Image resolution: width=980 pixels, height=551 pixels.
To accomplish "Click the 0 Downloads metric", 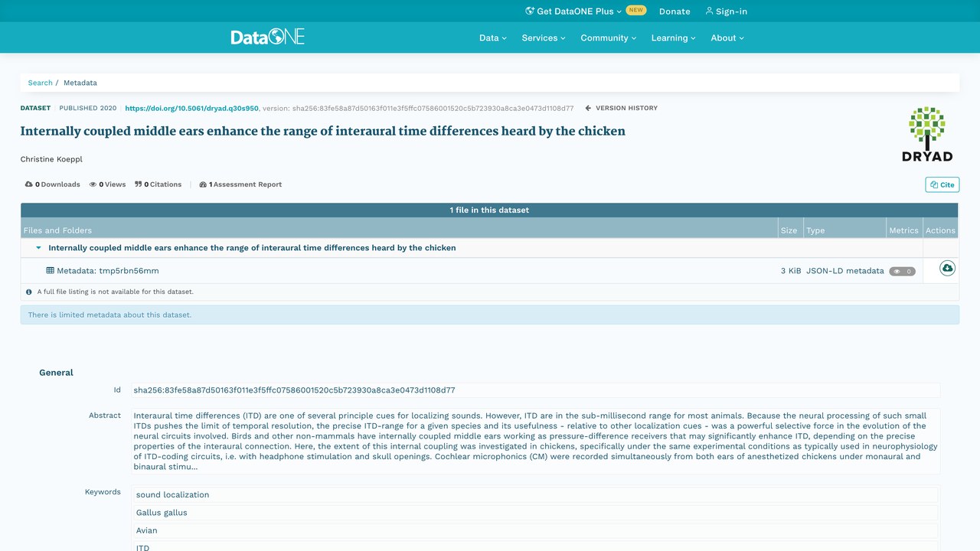I will pyautogui.click(x=52, y=184).
